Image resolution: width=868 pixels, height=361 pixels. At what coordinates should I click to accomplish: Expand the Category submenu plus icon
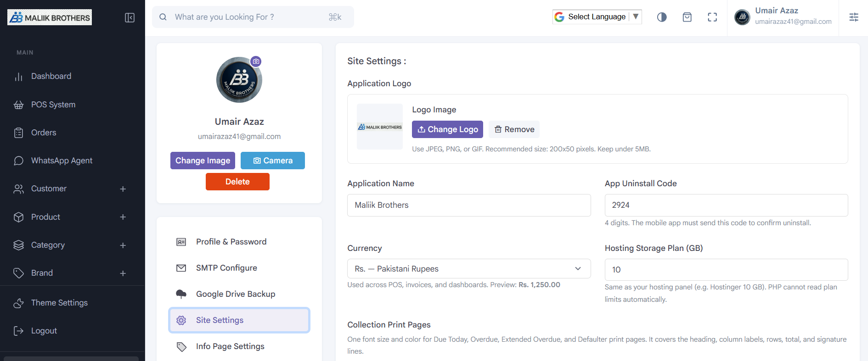point(123,245)
